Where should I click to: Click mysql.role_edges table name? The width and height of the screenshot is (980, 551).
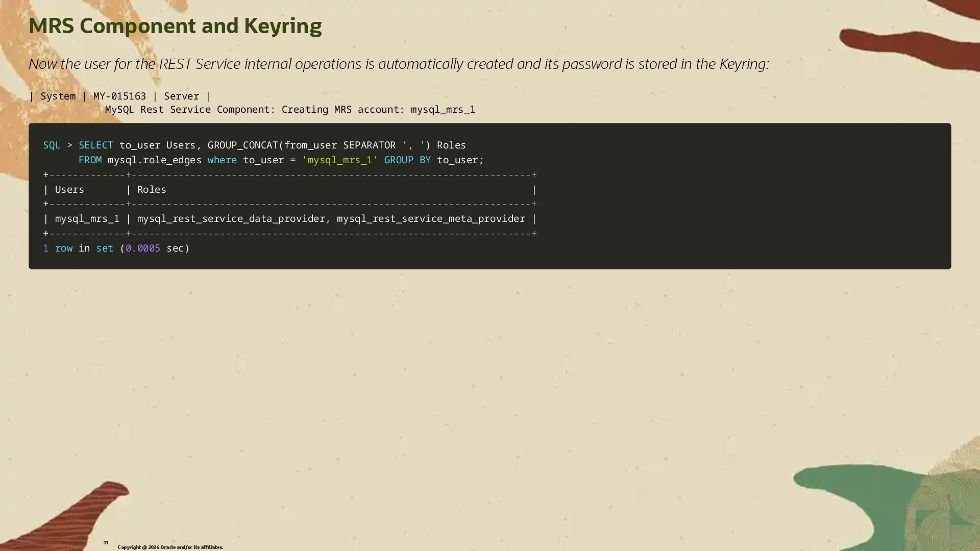(154, 160)
